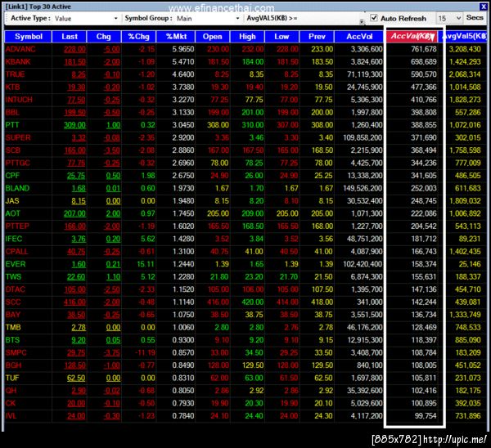The height and width of the screenshot is (448, 491).
Task: Select the SCC symbol
Action: click(x=13, y=302)
